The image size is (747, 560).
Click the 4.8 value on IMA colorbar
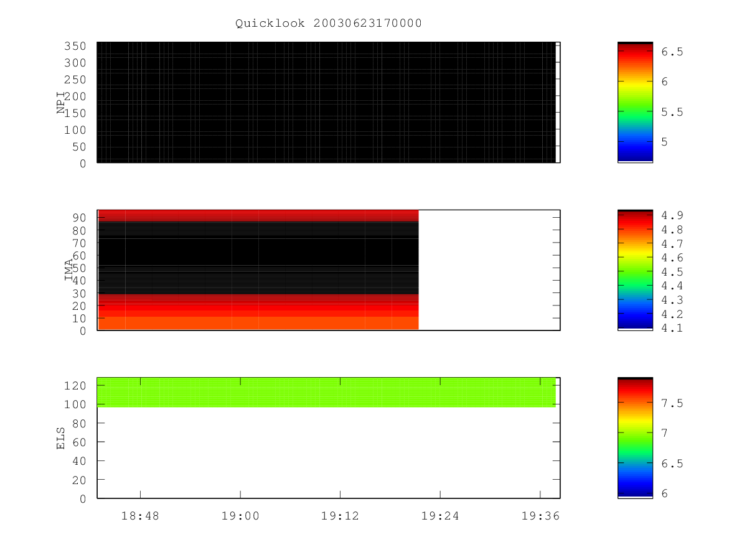[x=672, y=230]
